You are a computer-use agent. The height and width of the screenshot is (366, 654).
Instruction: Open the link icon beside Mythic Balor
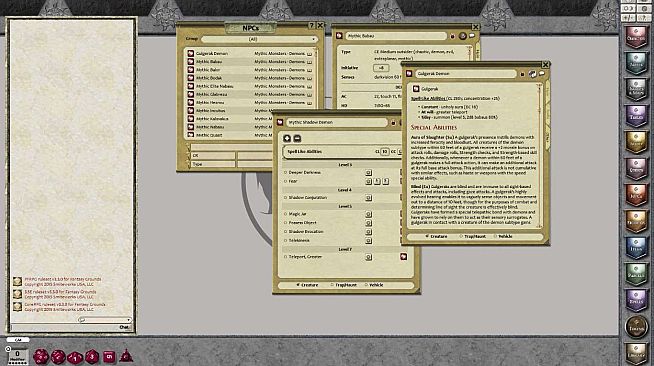(191, 70)
